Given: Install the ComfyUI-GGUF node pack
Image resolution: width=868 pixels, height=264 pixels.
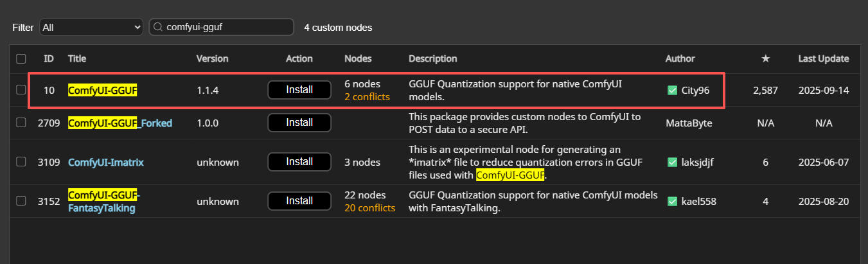Looking at the screenshot, I should tap(299, 90).
